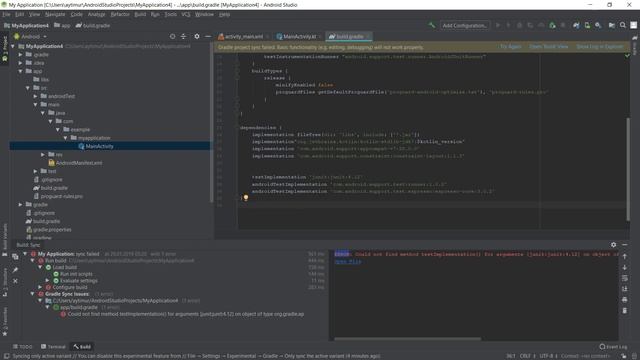
Task: Open Build panel gear settings
Action: (x=613, y=244)
